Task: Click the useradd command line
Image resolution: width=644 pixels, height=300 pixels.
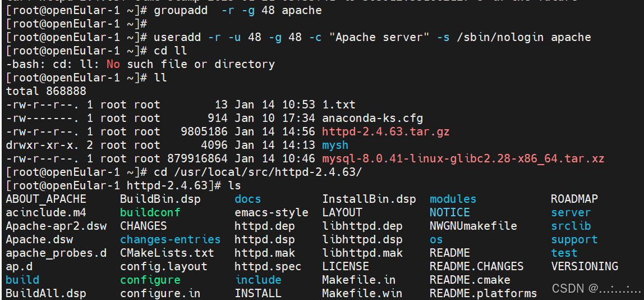Action: pyautogui.click(x=298, y=38)
